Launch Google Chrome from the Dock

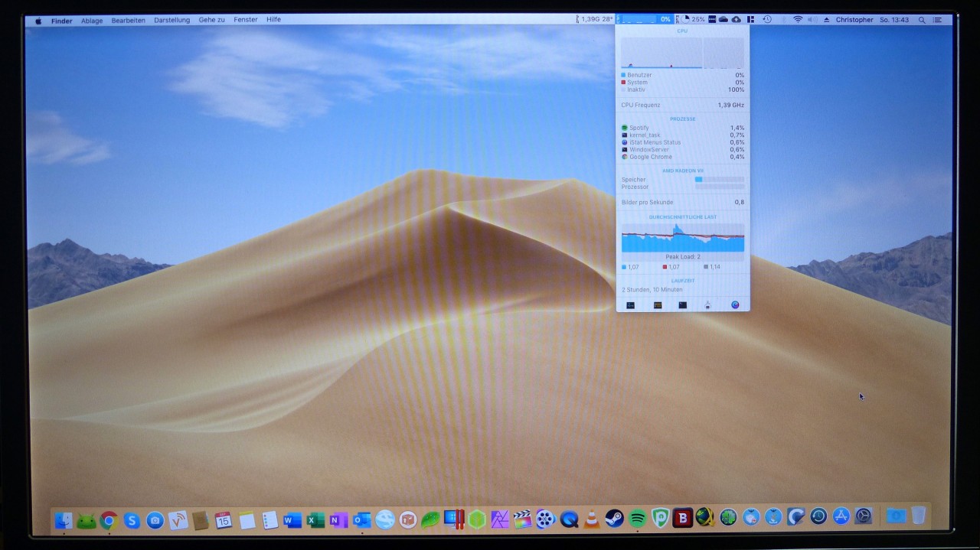109,520
